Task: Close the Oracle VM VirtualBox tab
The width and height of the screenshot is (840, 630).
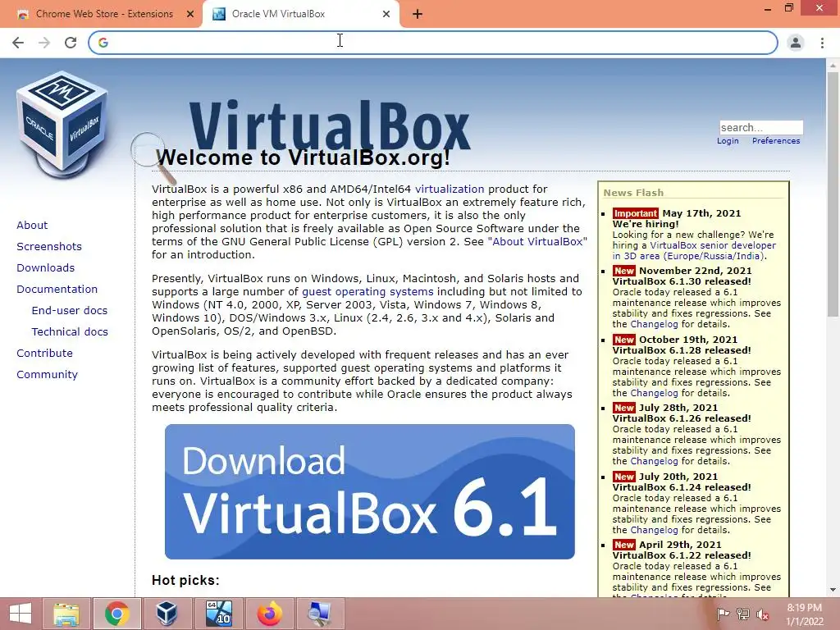Action: [386, 15]
